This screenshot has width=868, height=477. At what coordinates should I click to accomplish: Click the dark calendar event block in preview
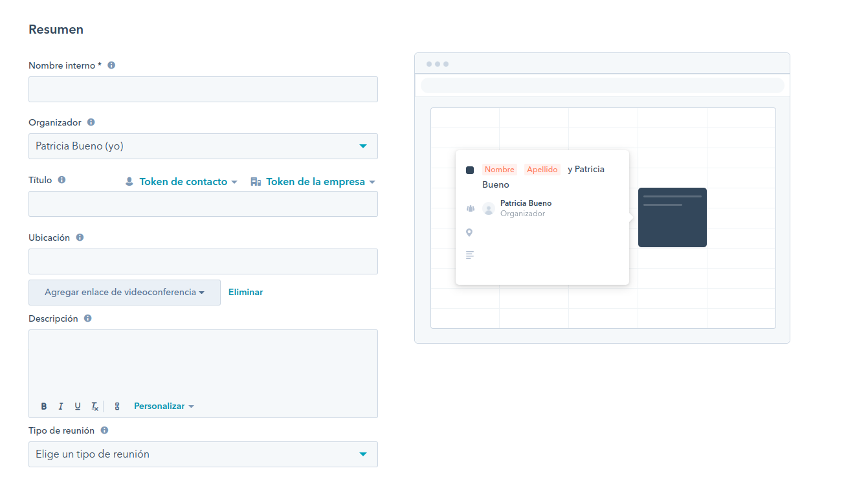673,217
